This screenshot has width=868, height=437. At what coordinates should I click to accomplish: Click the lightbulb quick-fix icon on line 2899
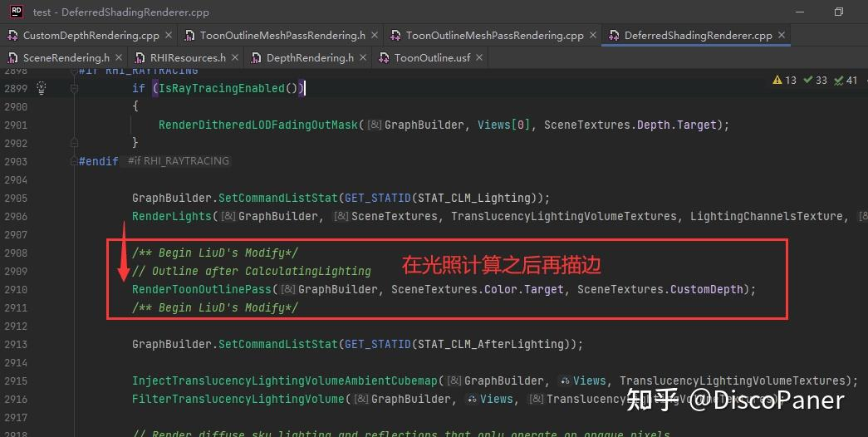pos(42,87)
